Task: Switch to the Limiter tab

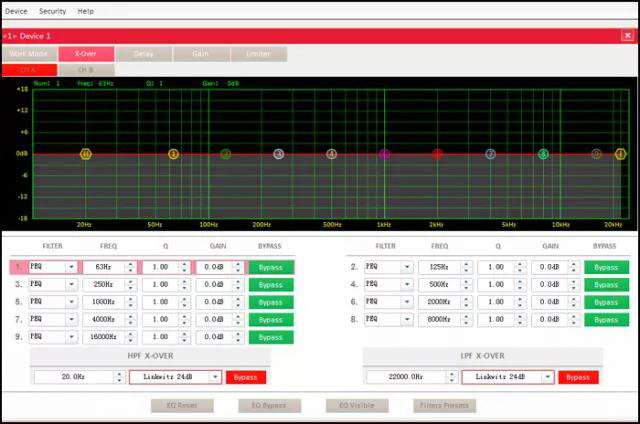Action: click(x=258, y=53)
